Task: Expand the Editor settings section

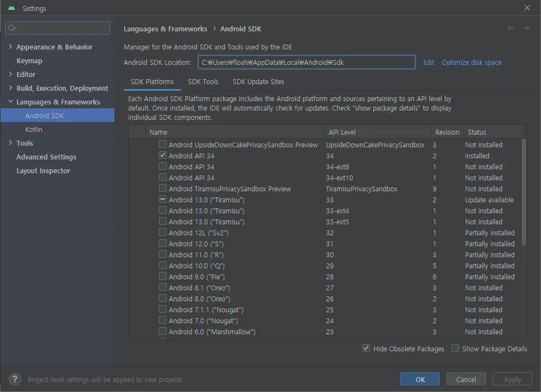Action: (x=10, y=74)
